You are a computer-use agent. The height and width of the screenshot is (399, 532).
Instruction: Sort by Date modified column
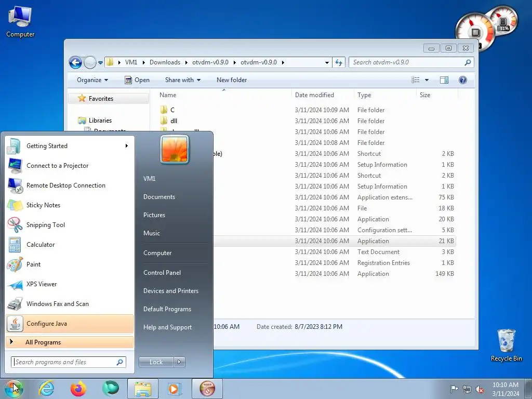(x=322, y=95)
